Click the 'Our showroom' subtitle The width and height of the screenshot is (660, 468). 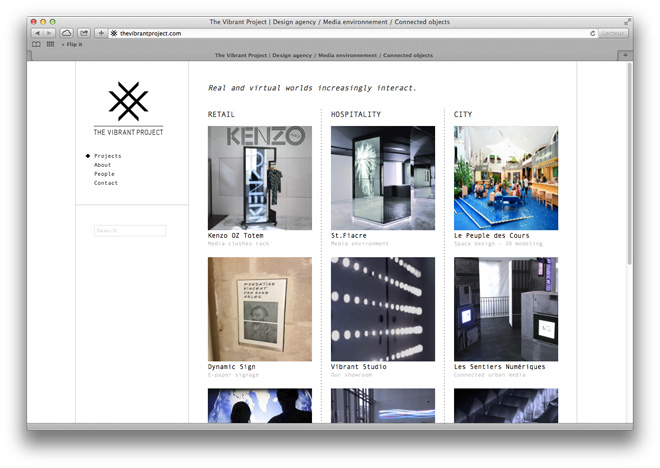coord(351,375)
